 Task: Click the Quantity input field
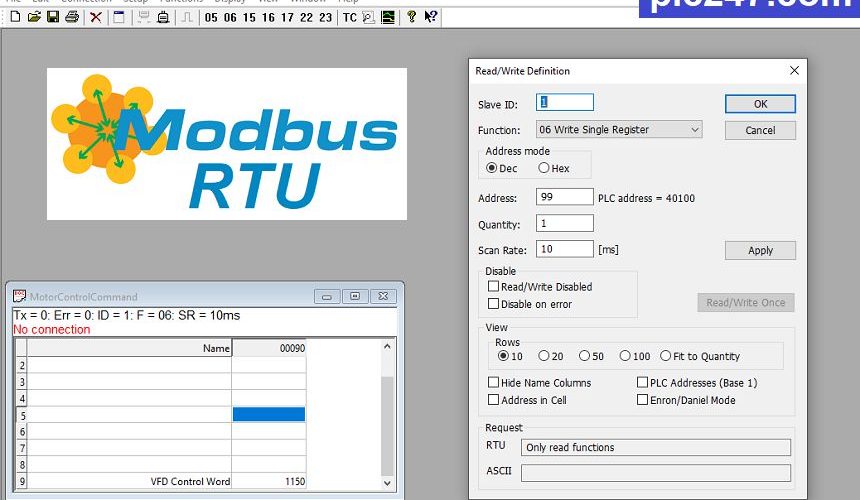coord(564,223)
